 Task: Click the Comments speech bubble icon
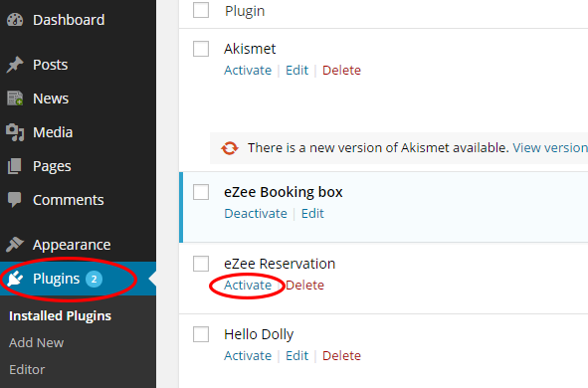point(15,200)
